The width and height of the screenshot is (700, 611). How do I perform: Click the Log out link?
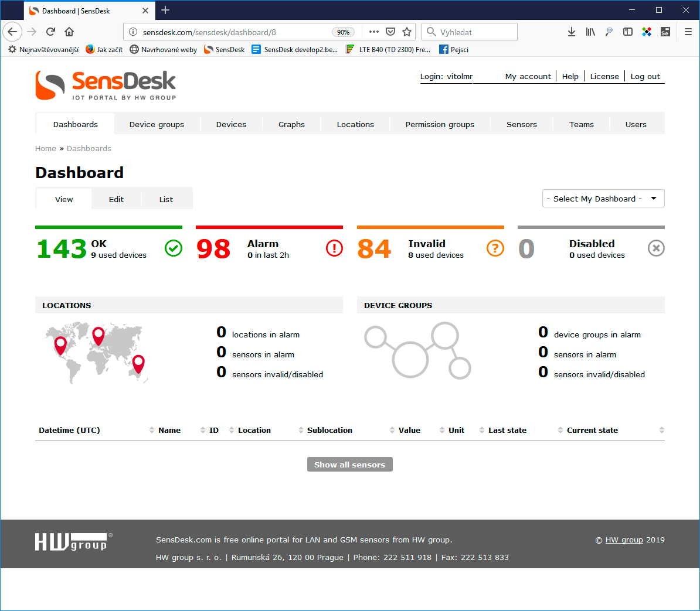point(645,76)
